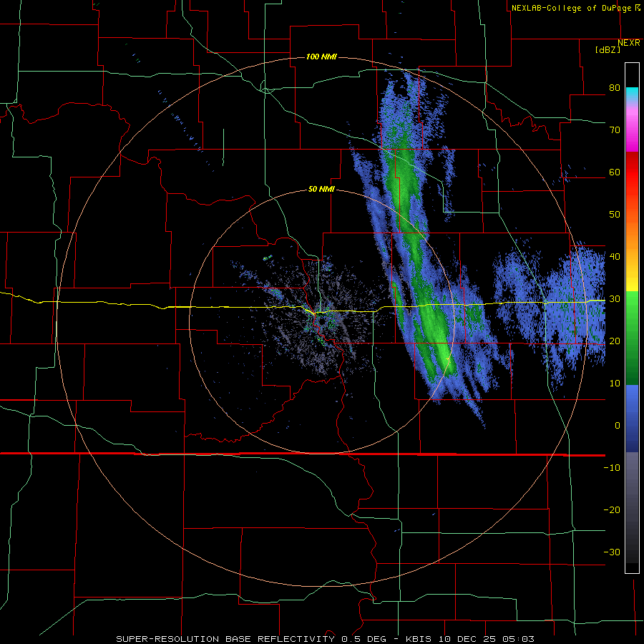Image resolution: width=644 pixels, height=644 pixels.
Task: Click the NEXLAB-College of DuPage label
Action: click(x=575, y=8)
